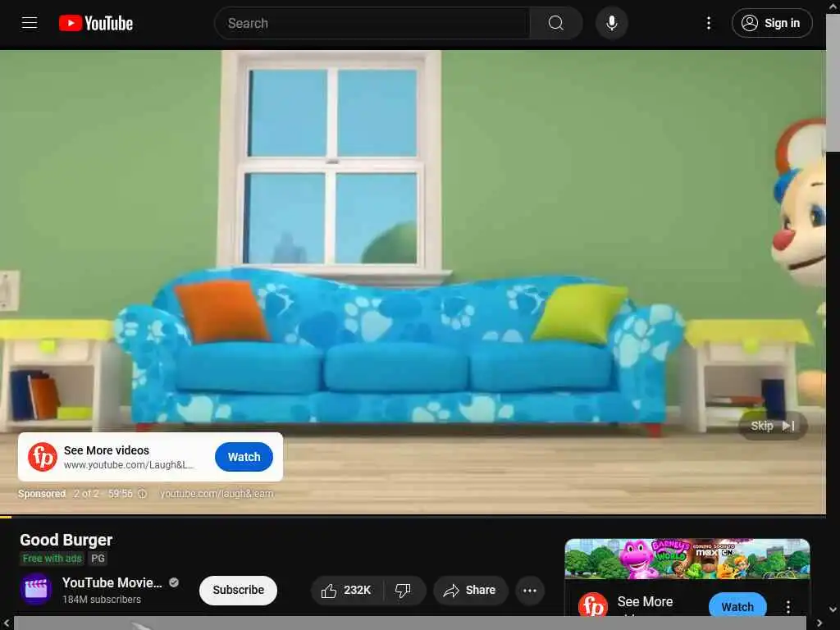Open the hamburger guide menu
The width and height of the screenshot is (840, 630).
[x=30, y=23]
